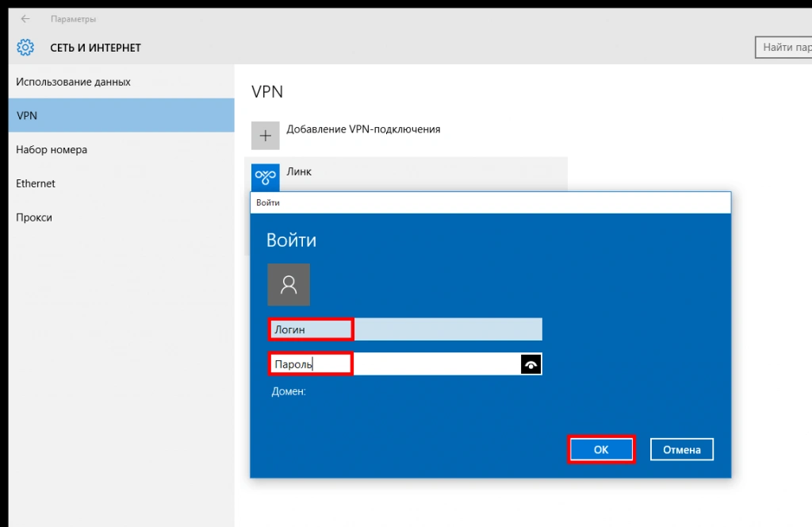Viewport: 812px width, 527px height.
Task: Cancel sign-in with the Отмена button
Action: (x=682, y=449)
